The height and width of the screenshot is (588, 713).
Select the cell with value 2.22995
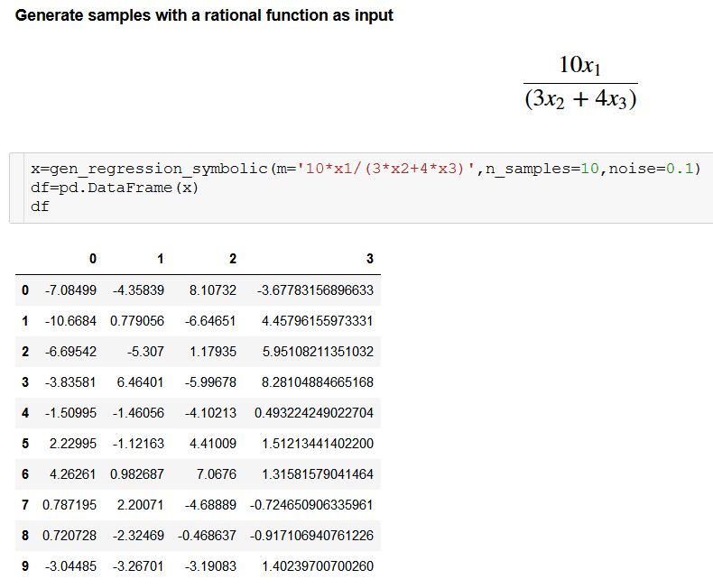click(x=72, y=444)
